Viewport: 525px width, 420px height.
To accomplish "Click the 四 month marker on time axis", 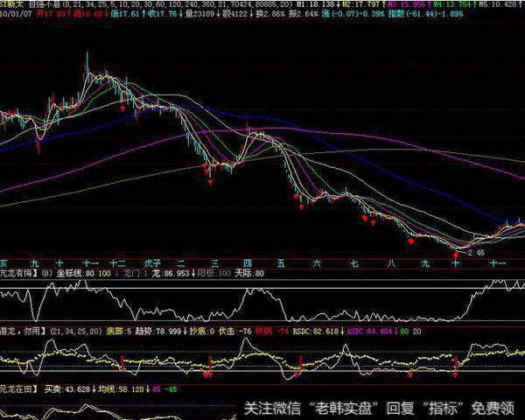I will coord(248,262).
